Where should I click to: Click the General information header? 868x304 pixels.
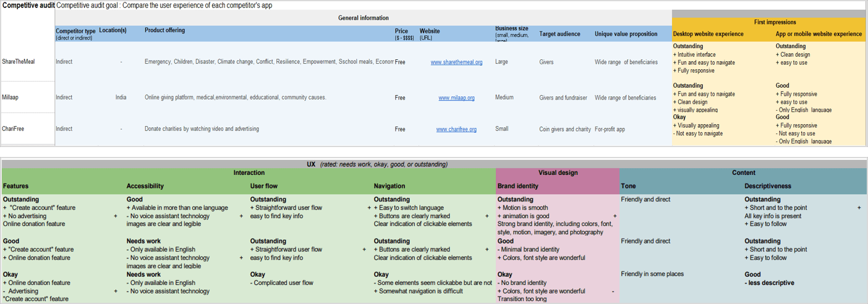click(x=363, y=18)
